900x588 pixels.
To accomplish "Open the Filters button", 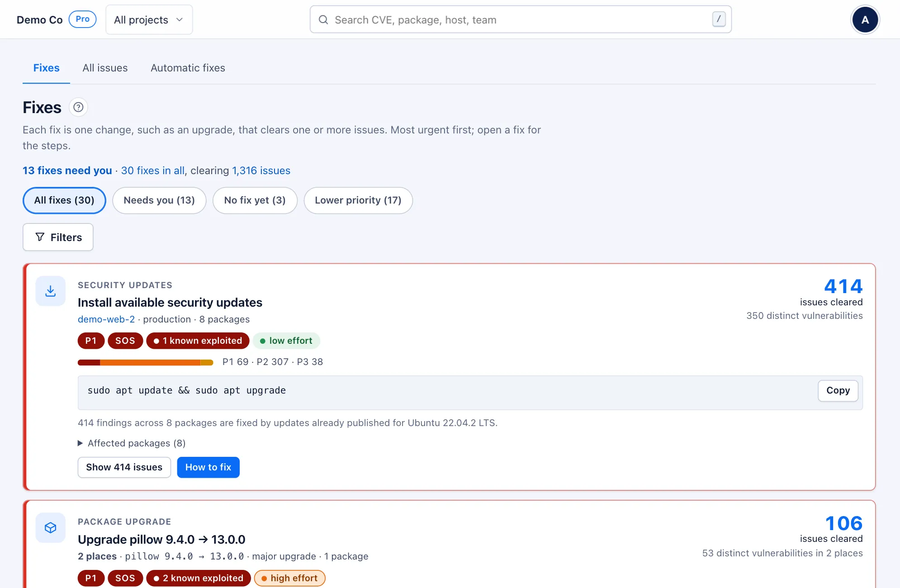I will tap(58, 237).
